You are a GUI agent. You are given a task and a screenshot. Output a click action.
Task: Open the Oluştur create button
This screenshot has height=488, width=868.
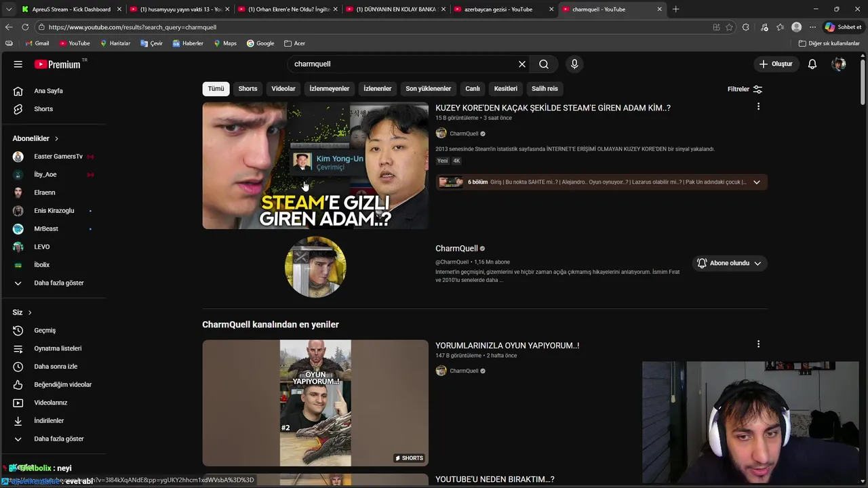(x=775, y=64)
